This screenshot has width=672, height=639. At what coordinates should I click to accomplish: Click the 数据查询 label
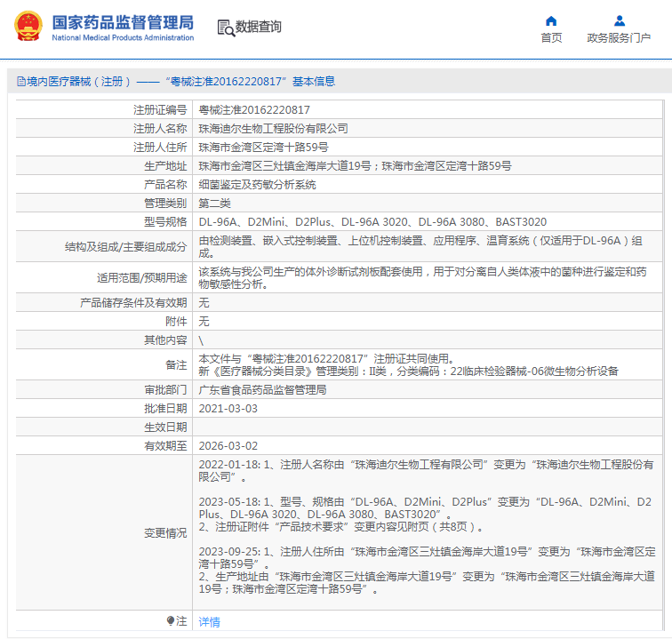259,27
